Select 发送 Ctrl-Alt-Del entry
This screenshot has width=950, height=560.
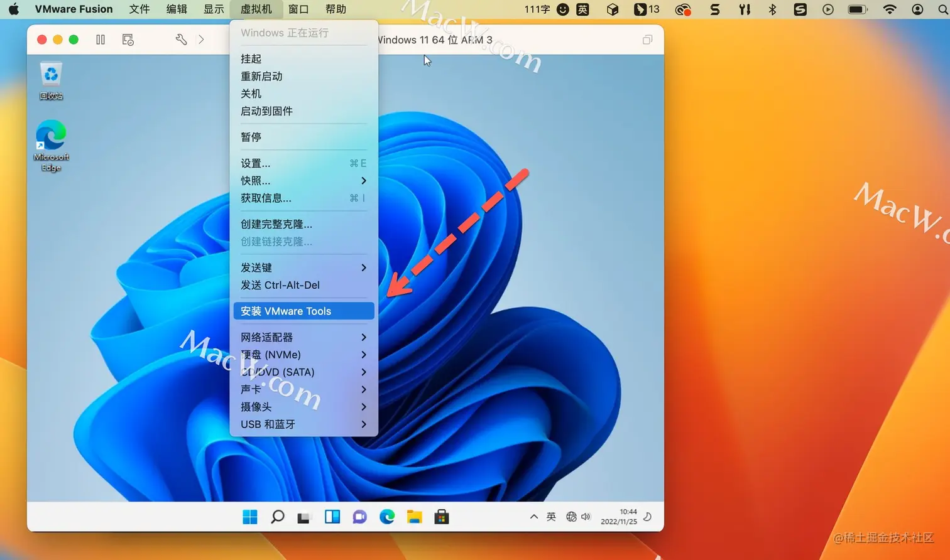(304, 285)
